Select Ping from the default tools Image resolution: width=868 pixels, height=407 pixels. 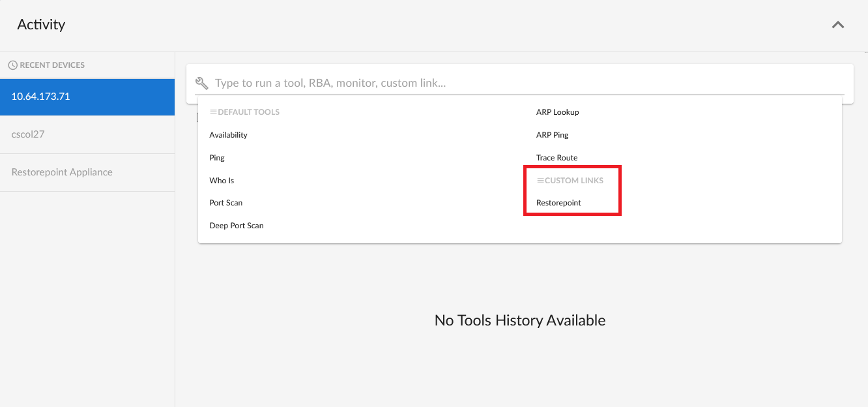(217, 158)
